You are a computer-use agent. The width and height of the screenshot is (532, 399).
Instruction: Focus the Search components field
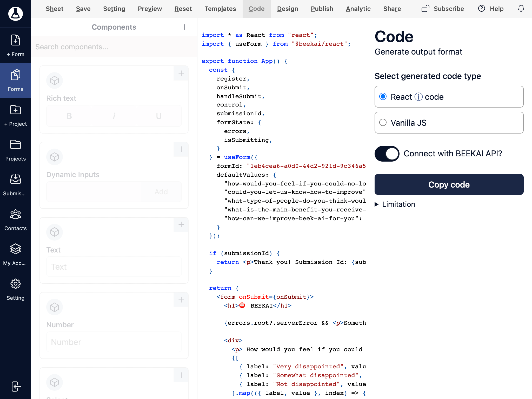[114, 47]
